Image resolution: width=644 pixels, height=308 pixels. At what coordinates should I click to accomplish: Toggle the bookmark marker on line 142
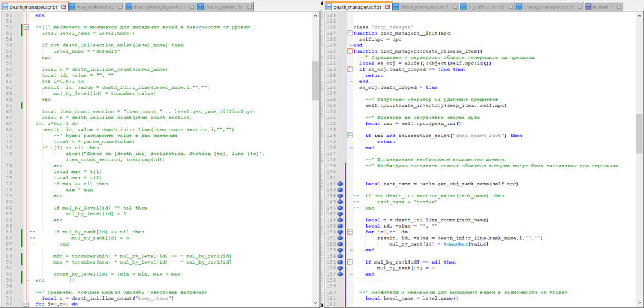tap(340, 184)
